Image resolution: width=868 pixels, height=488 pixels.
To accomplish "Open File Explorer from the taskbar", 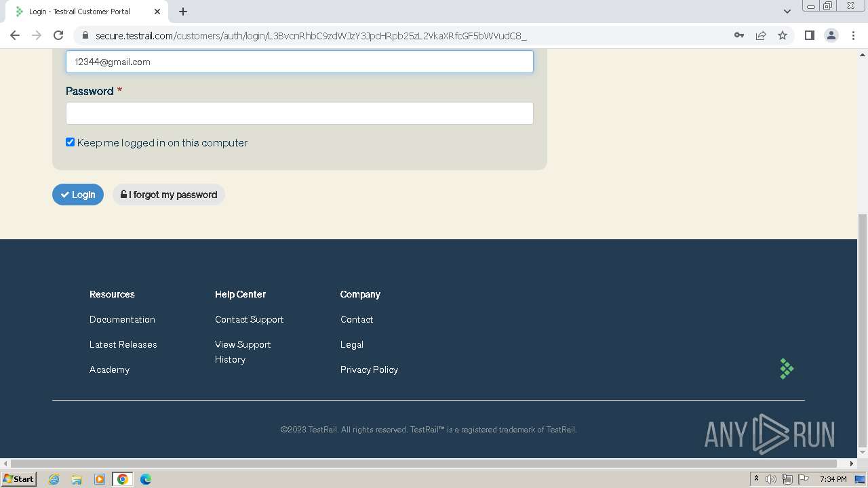I will tap(77, 479).
